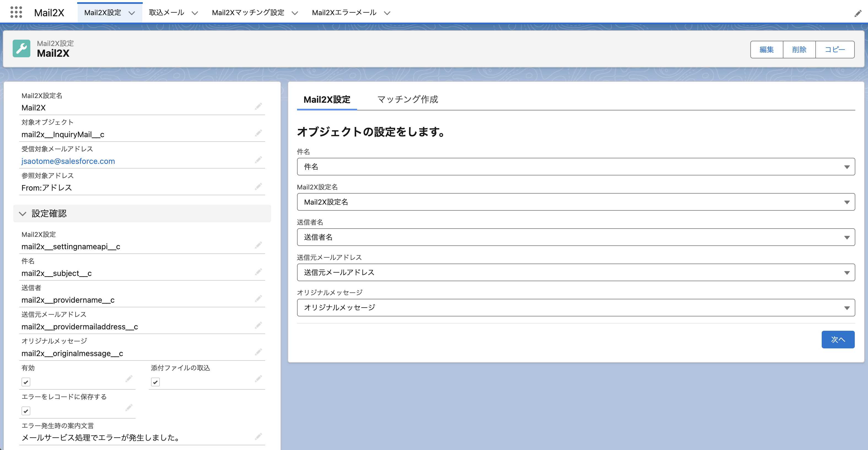868x450 pixels.
Task: Open the jsaotome@salesforce.com email link
Action: (x=68, y=161)
